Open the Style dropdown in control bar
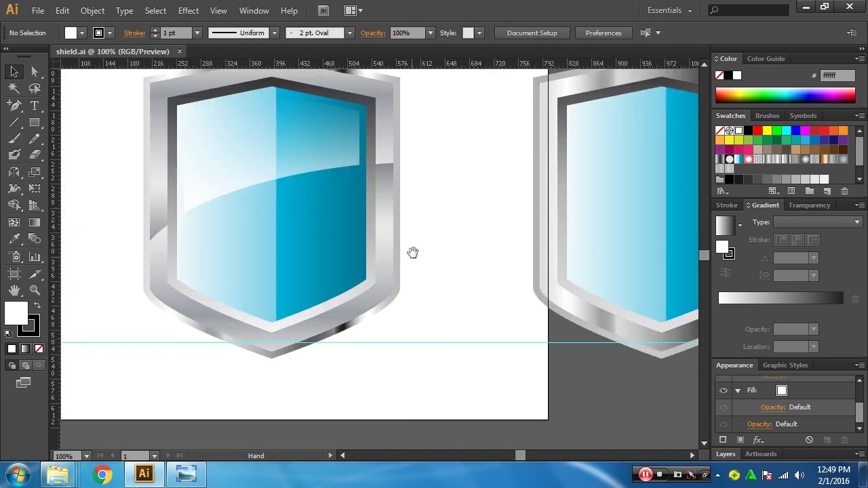The image size is (868, 488). pos(479,33)
